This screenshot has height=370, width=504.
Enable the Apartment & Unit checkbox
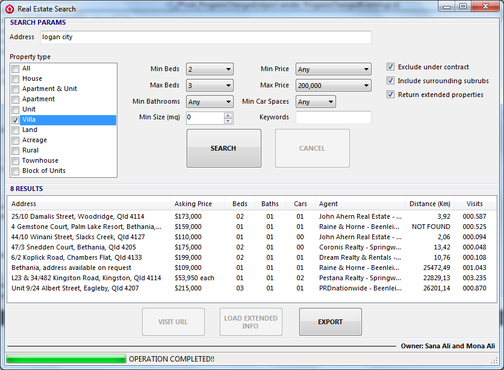point(15,89)
